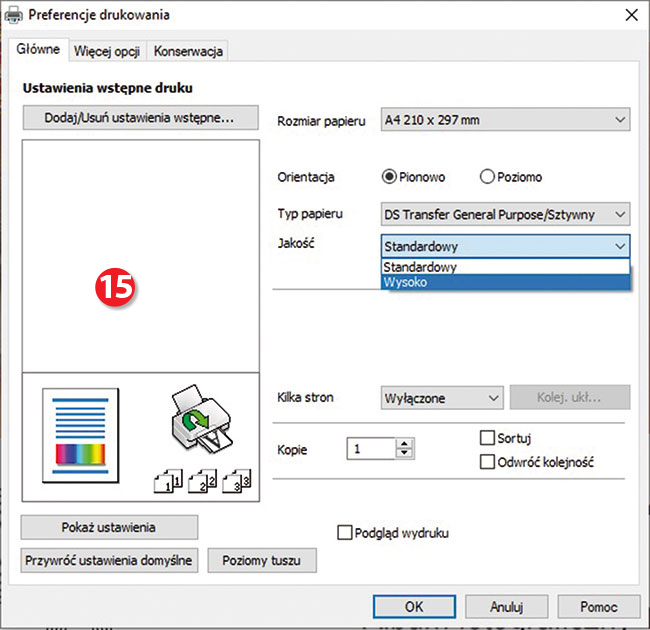Increase copies with the up arrow

click(404, 444)
